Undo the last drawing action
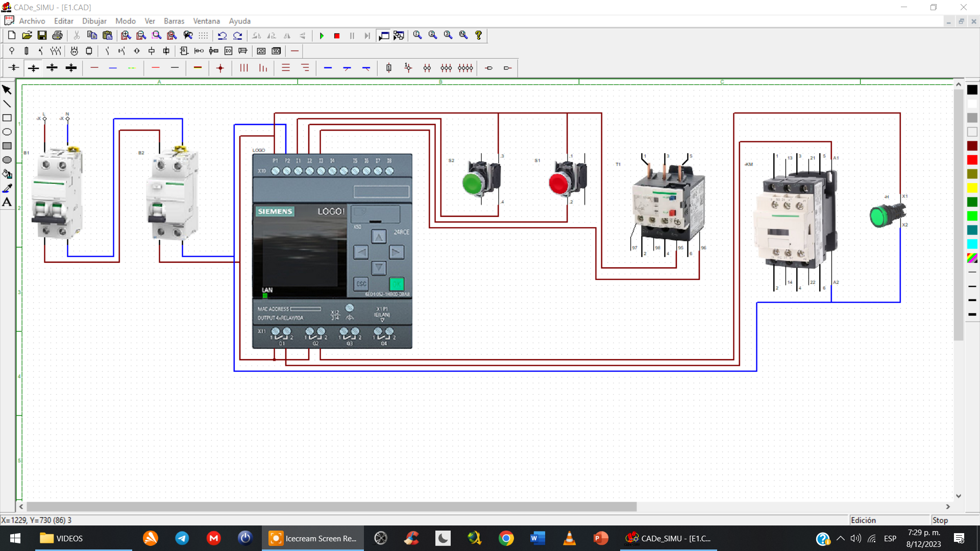Image resolution: width=980 pixels, height=551 pixels. pyautogui.click(x=223, y=36)
